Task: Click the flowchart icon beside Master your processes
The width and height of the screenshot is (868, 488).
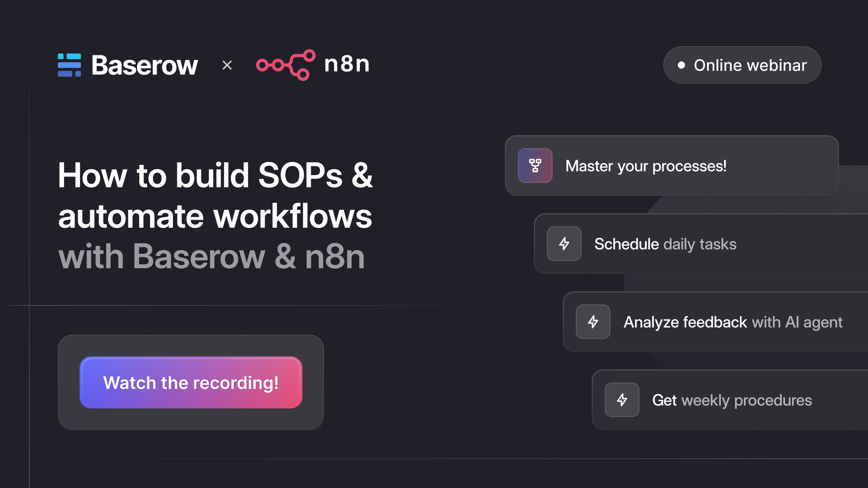Action: coord(535,166)
